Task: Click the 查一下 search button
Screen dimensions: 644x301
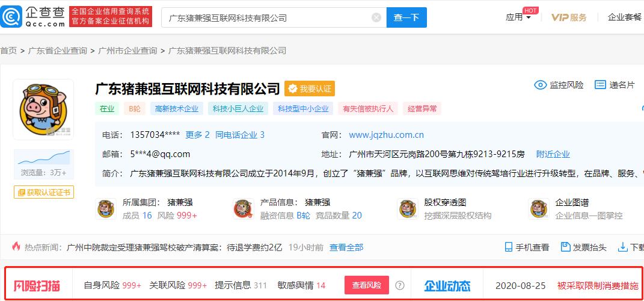Action: [406, 17]
